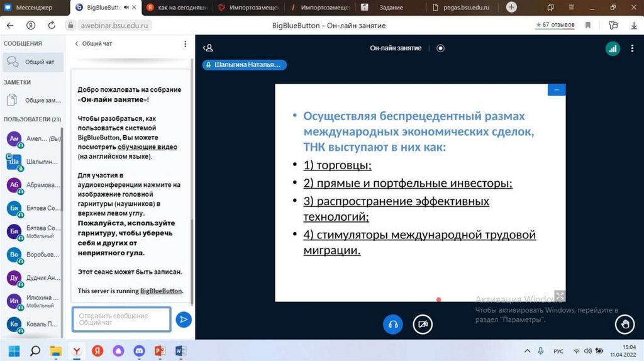Click the awebinar.bsu.edu.ru address field
644x361 pixels.
point(114,25)
